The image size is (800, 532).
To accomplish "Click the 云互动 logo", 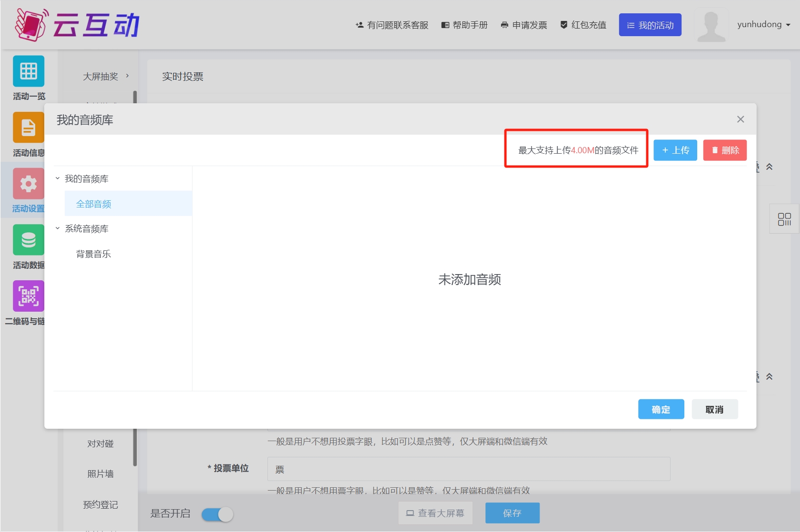I will click(x=78, y=25).
